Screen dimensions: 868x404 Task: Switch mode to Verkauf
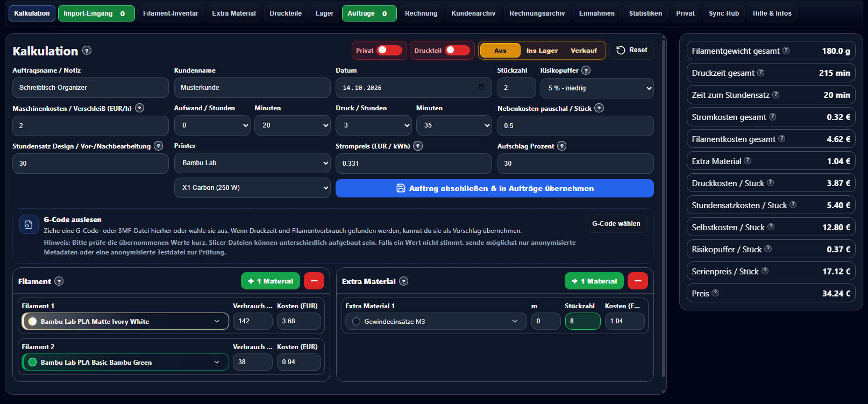584,51
